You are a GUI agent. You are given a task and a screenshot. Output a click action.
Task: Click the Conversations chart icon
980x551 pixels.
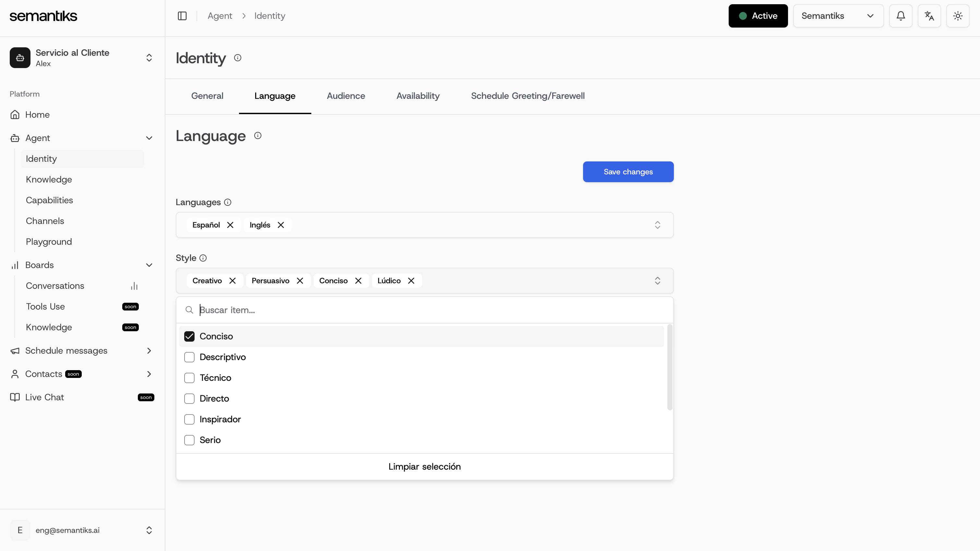coord(134,286)
